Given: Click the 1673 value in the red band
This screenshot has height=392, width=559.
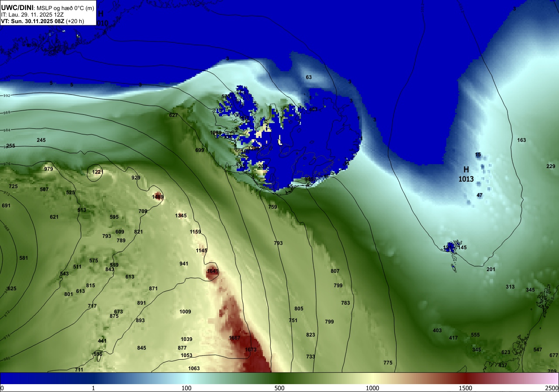Looking at the screenshot, I should [x=251, y=350].
